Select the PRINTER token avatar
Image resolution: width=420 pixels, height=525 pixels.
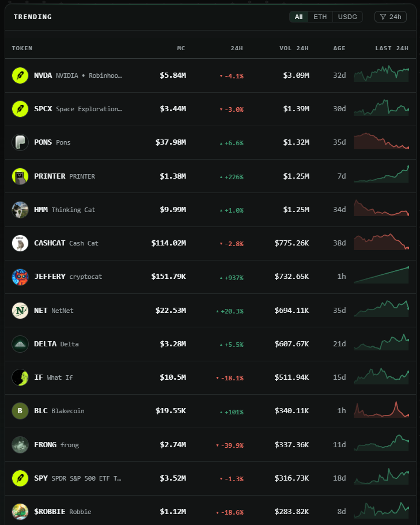(20, 176)
